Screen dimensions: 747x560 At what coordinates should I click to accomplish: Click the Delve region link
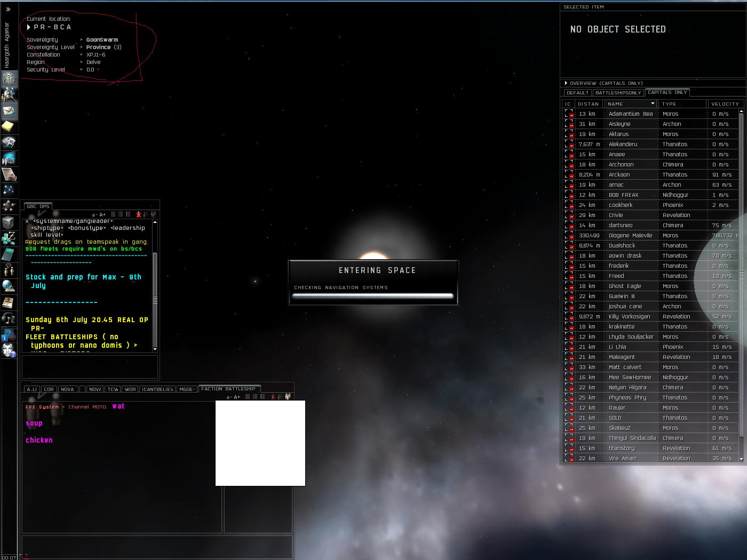[x=93, y=62]
